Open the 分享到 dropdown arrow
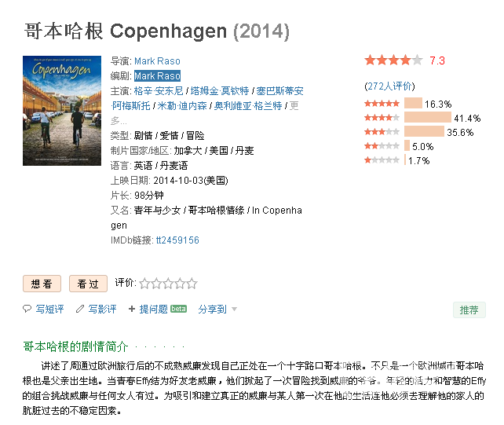504x425 pixels. 234,310
